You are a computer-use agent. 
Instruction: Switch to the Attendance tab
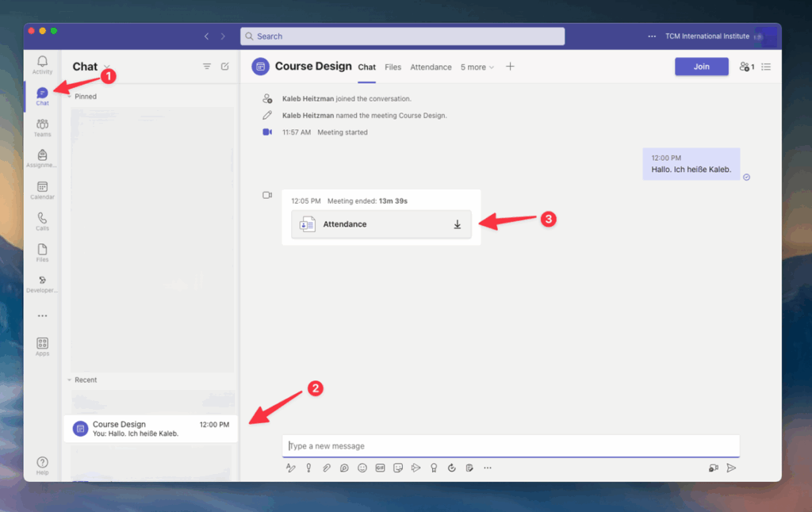[x=431, y=67]
